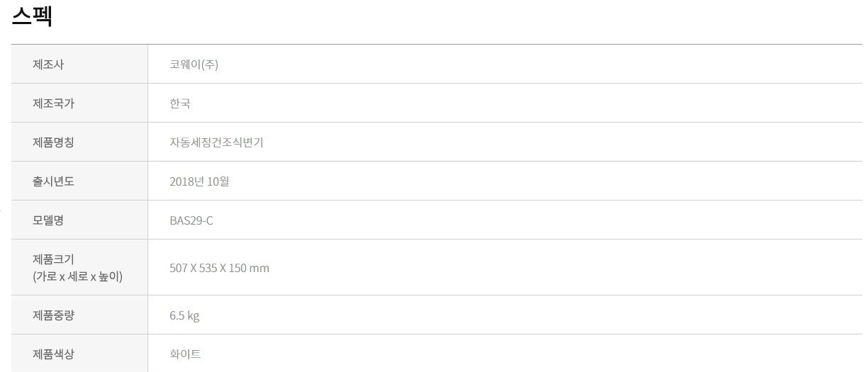Click the empty area of the 제조사 row

point(539,64)
